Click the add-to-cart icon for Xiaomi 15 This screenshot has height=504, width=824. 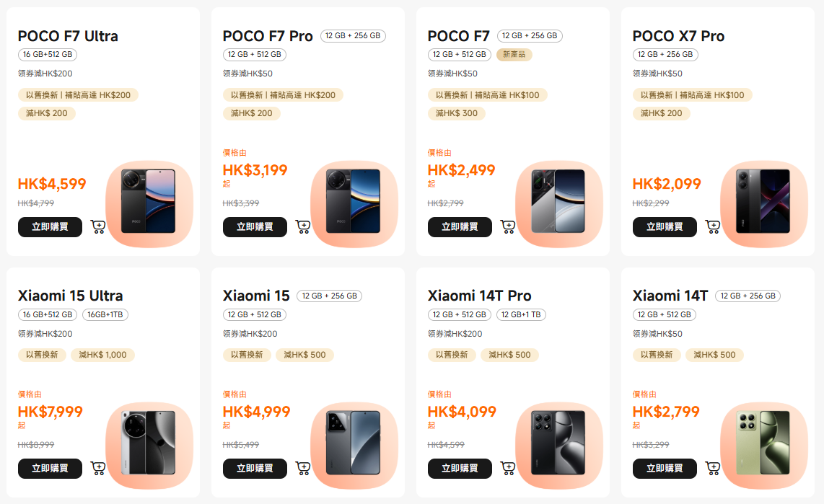[304, 468]
